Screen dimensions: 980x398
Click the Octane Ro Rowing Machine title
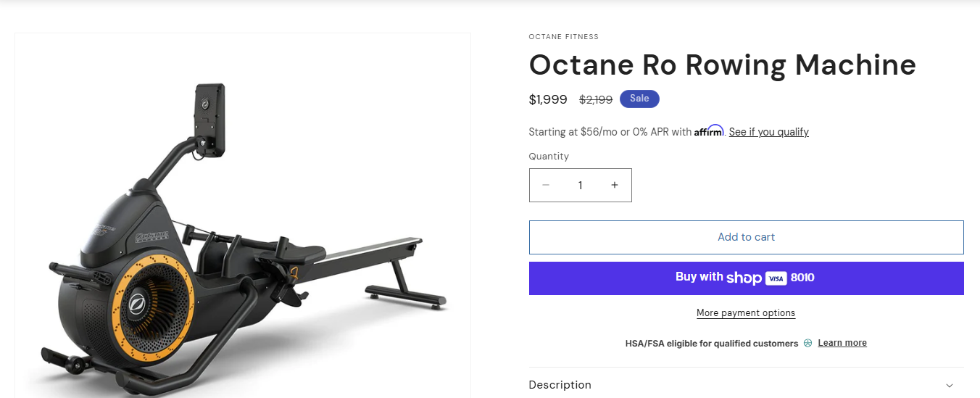coord(722,65)
